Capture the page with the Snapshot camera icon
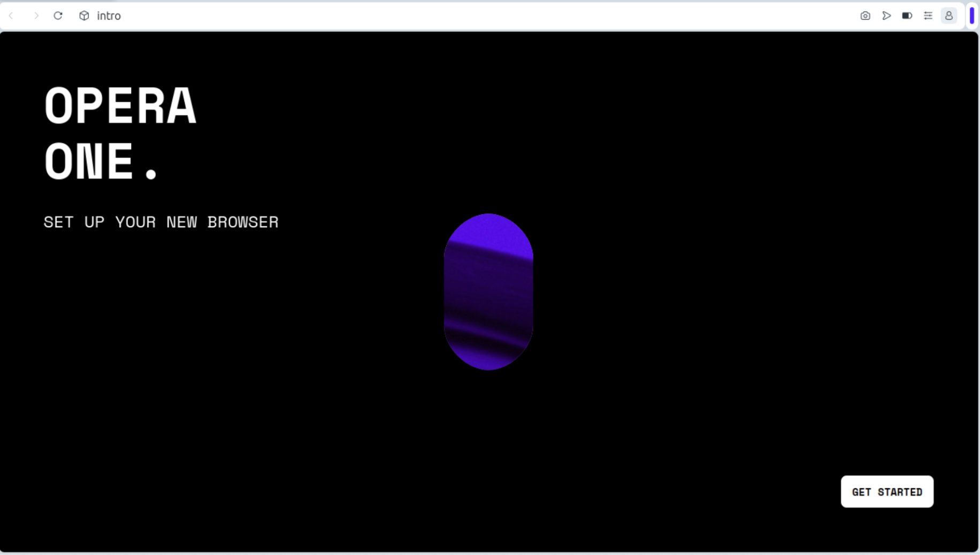The width and height of the screenshot is (980, 555). (865, 16)
